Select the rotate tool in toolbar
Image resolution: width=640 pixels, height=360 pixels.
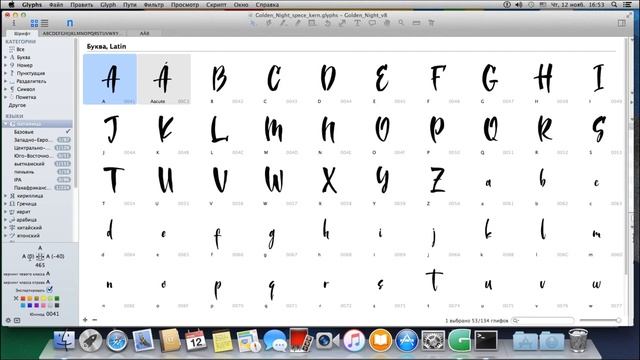pyautogui.click(x=327, y=23)
